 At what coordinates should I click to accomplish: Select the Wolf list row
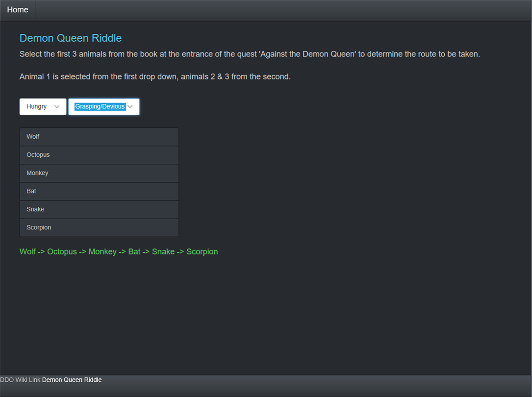pos(99,137)
